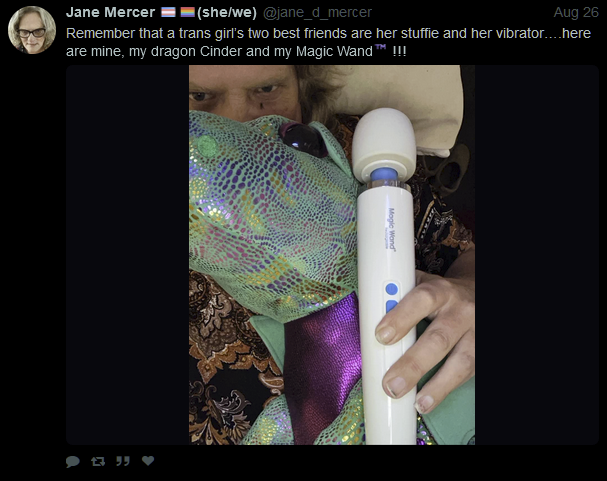Viewport: 607px width, 481px height.
Task: Open the @jane_d_mercer handle link
Action: pos(317,12)
